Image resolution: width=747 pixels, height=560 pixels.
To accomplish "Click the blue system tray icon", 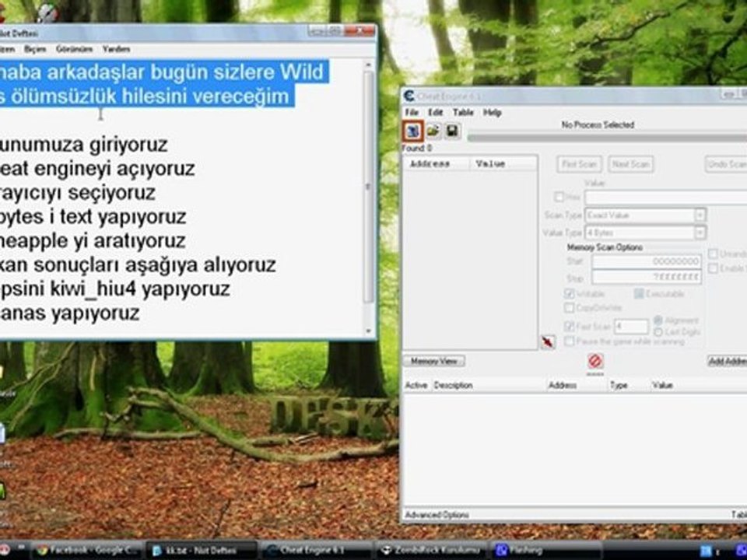I will 706,551.
